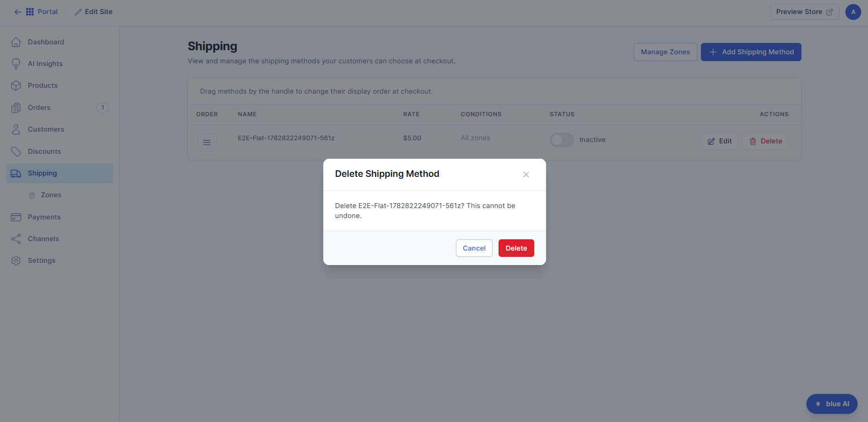Click the plus icon in Add Shipping Method
The height and width of the screenshot is (422, 868).
(x=713, y=52)
